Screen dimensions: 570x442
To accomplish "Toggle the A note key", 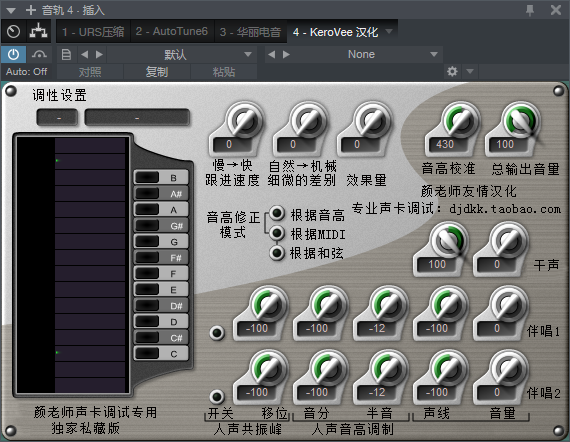I will [x=161, y=209].
